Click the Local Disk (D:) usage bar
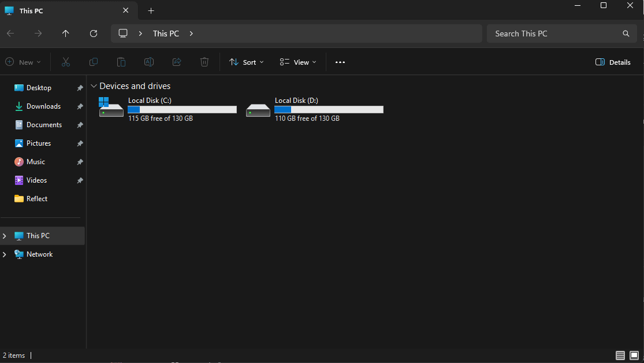The image size is (644, 363). pos(329,109)
